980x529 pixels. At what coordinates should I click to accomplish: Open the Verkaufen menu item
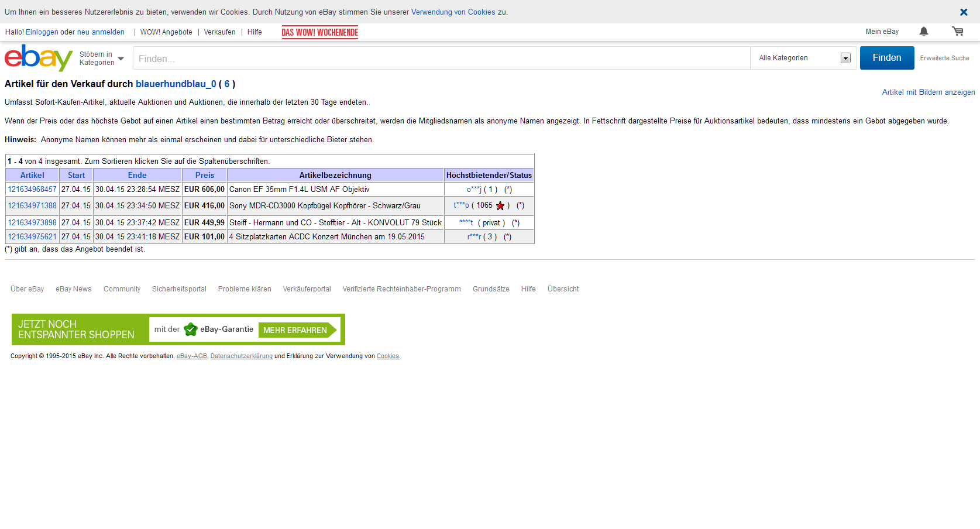tap(220, 32)
